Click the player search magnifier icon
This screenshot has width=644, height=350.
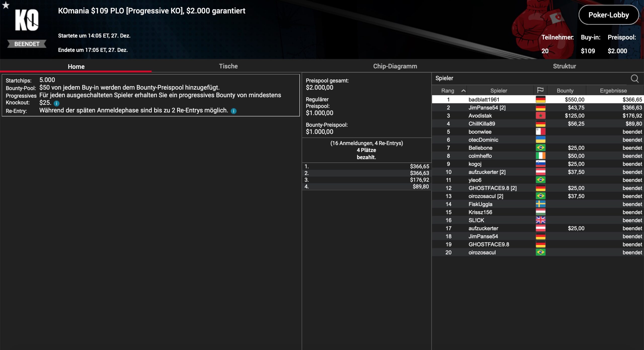634,78
